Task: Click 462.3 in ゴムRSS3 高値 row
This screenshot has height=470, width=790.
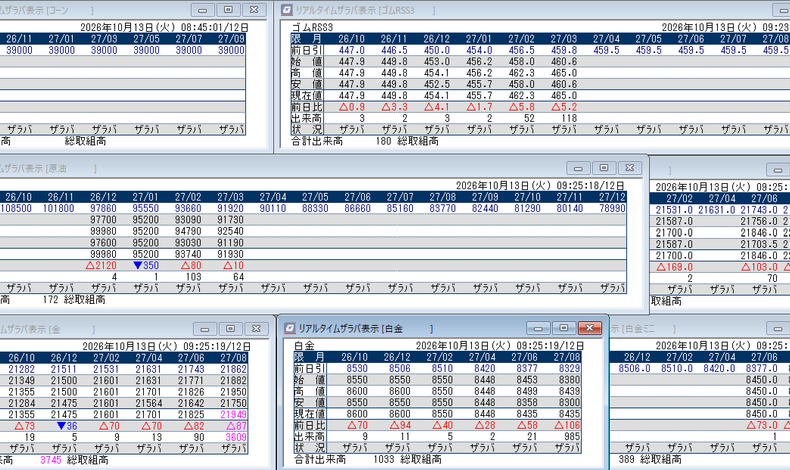Action: pyautogui.click(x=521, y=73)
